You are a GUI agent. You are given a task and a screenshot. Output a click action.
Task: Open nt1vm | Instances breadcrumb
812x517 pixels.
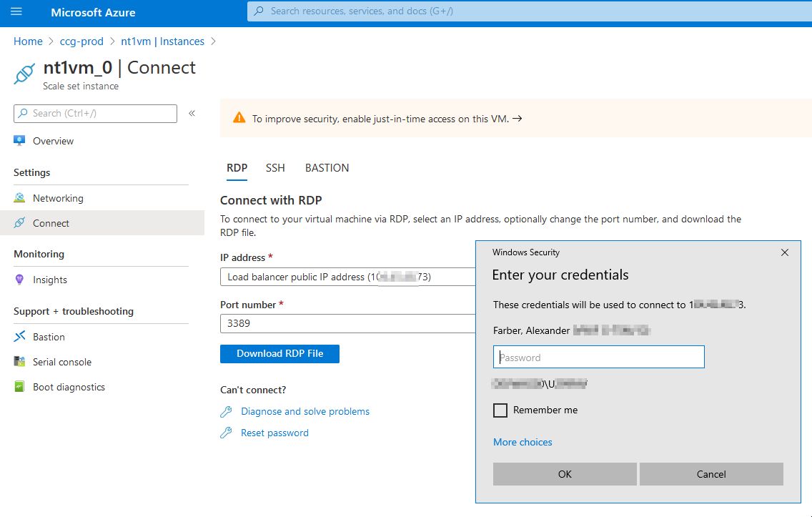click(x=162, y=41)
